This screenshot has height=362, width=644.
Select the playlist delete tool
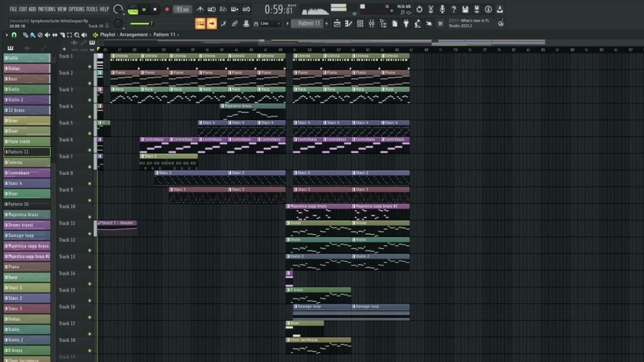point(40,35)
